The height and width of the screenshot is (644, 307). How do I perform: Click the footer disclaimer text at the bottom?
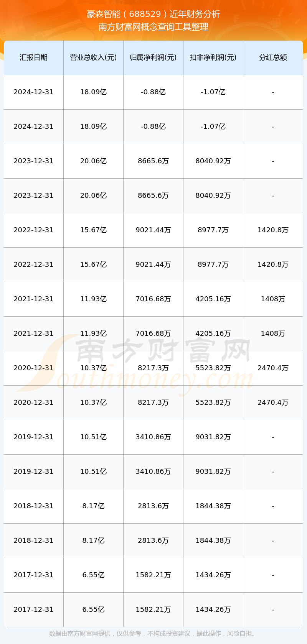[x=153, y=634]
